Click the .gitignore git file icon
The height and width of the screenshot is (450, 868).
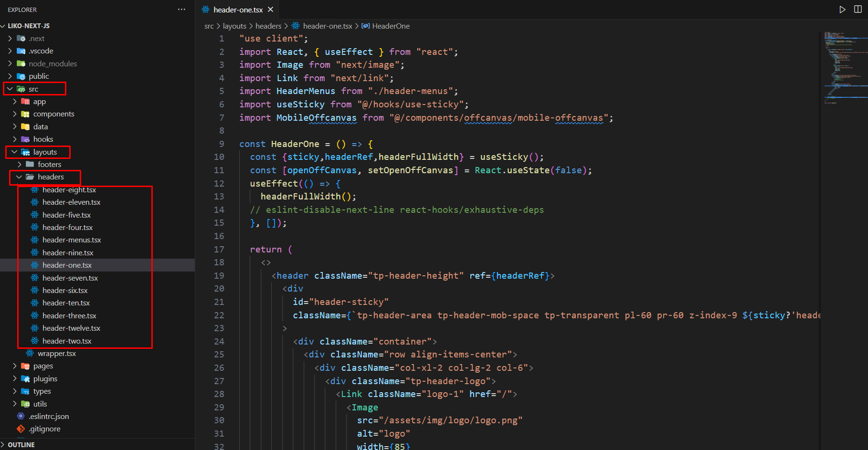(x=21, y=429)
